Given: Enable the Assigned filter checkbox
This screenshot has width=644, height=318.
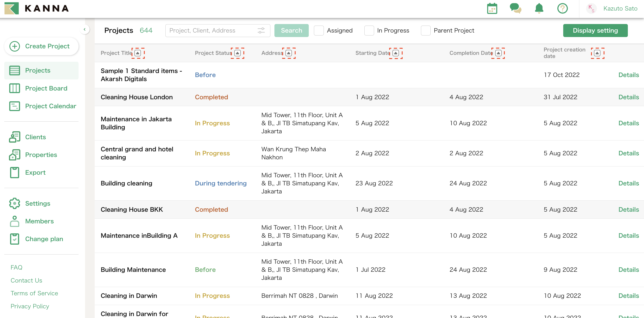Looking at the screenshot, I should [319, 30].
